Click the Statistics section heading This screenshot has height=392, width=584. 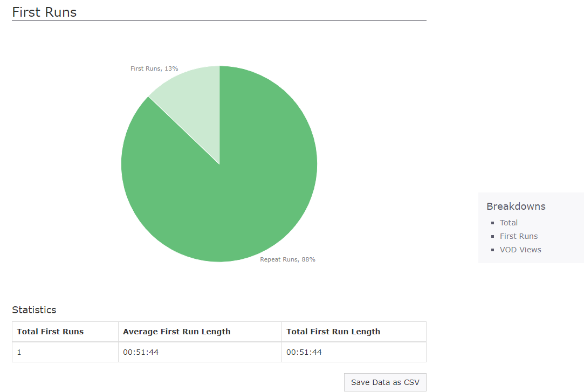coord(34,310)
